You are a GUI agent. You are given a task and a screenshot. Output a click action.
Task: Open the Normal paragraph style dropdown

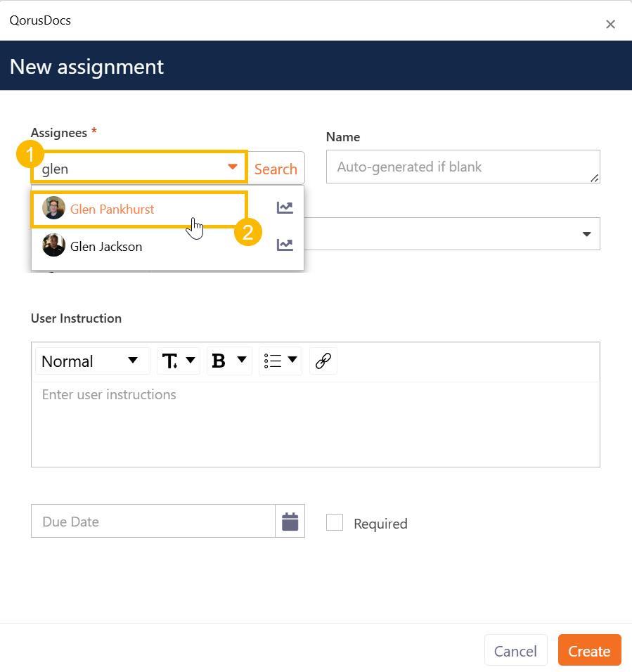point(92,361)
